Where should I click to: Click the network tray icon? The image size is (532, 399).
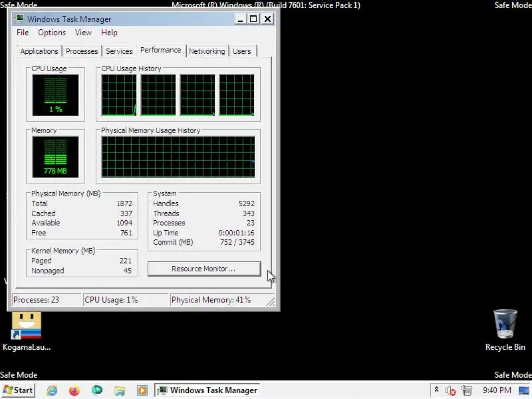pyautogui.click(x=467, y=390)
